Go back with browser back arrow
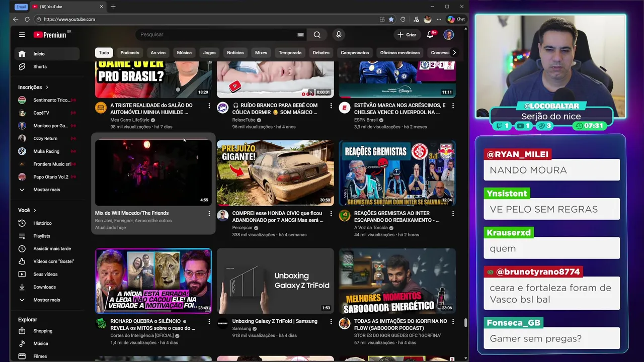The width and height of the screenshot is (644, 362). [x=16, y=19]
